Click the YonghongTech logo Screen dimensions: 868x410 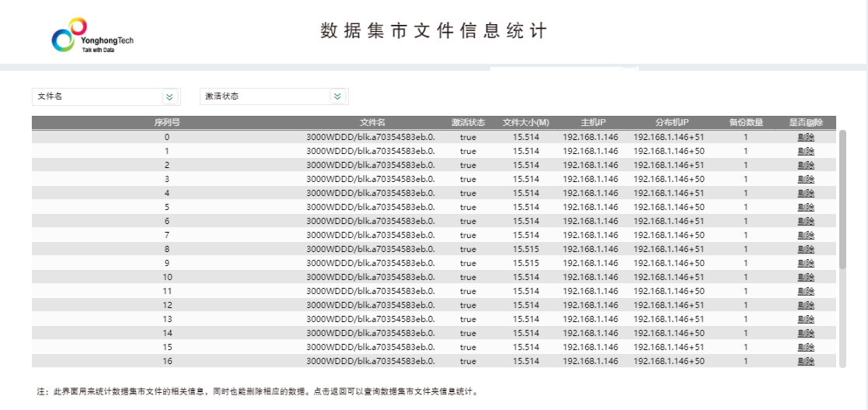[x=92, y=36]
